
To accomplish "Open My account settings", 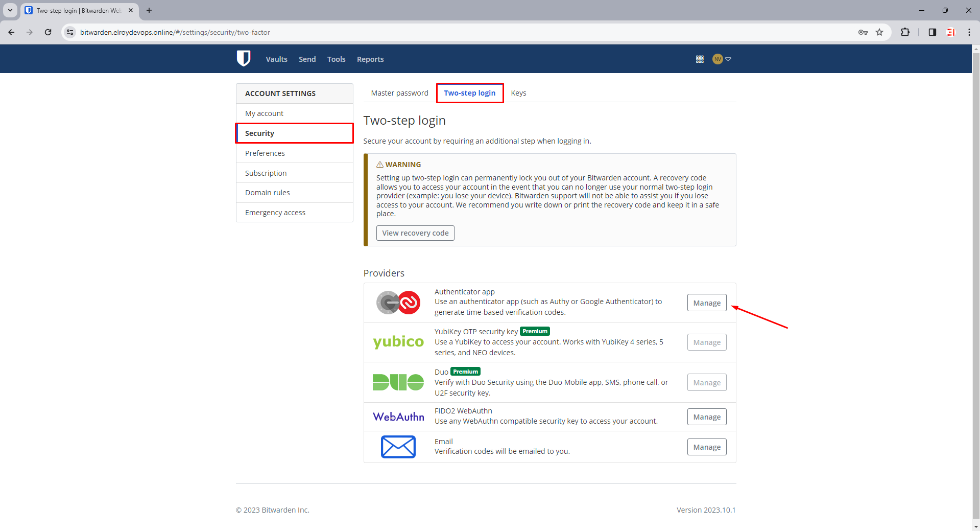I will point(295,113).
